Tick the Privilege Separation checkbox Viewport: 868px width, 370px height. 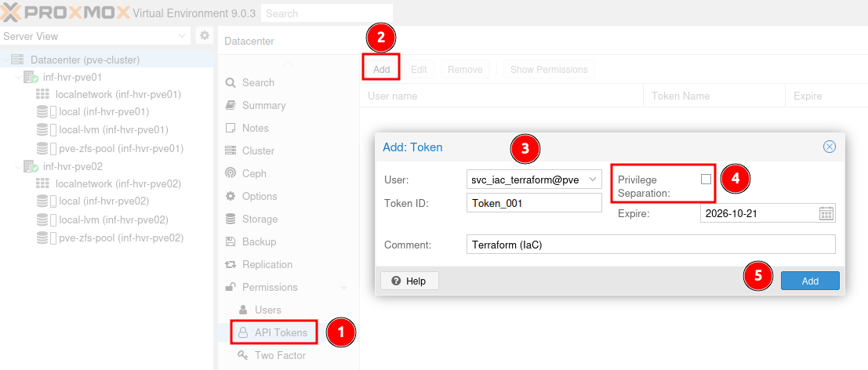coord(706,179)
